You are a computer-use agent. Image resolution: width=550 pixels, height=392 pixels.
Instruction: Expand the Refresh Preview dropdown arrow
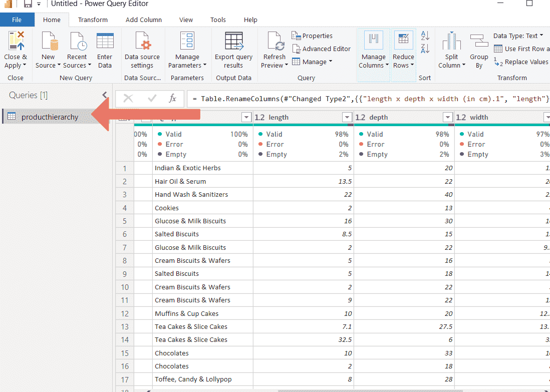pyautogui.click(x=286, y=65)
